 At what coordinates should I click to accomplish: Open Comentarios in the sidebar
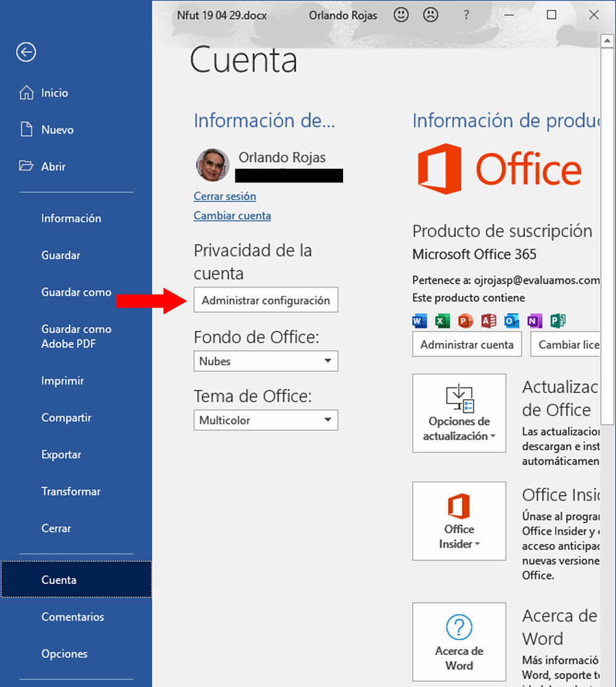73,617
